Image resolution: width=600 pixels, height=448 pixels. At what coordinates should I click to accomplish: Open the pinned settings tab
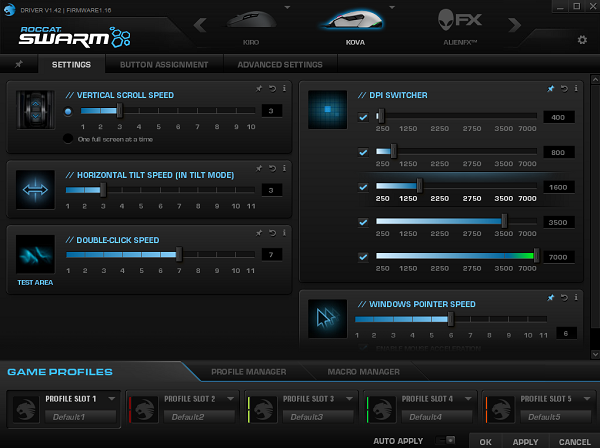coord(19,64)
